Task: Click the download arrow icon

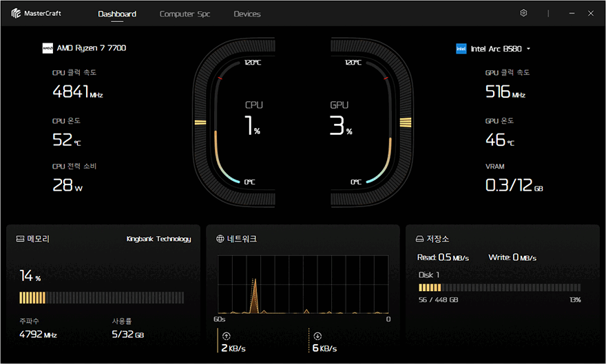Action: (317, 336)
